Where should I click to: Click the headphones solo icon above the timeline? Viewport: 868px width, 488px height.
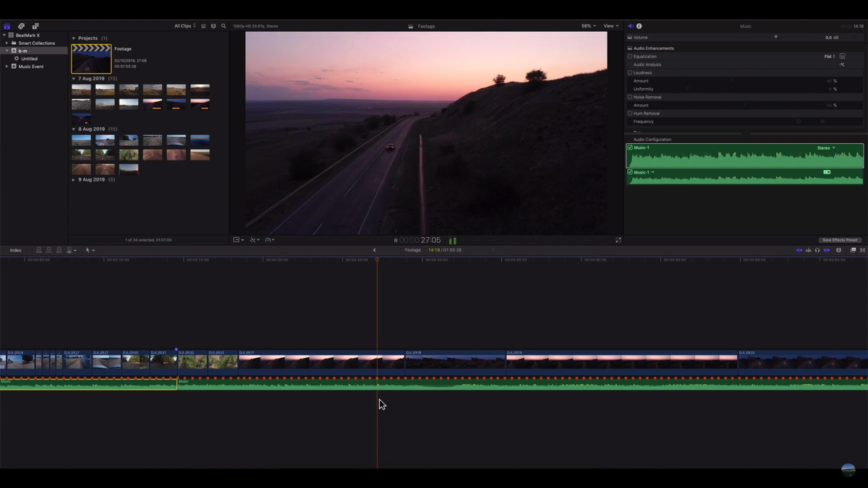click(817, 249)
